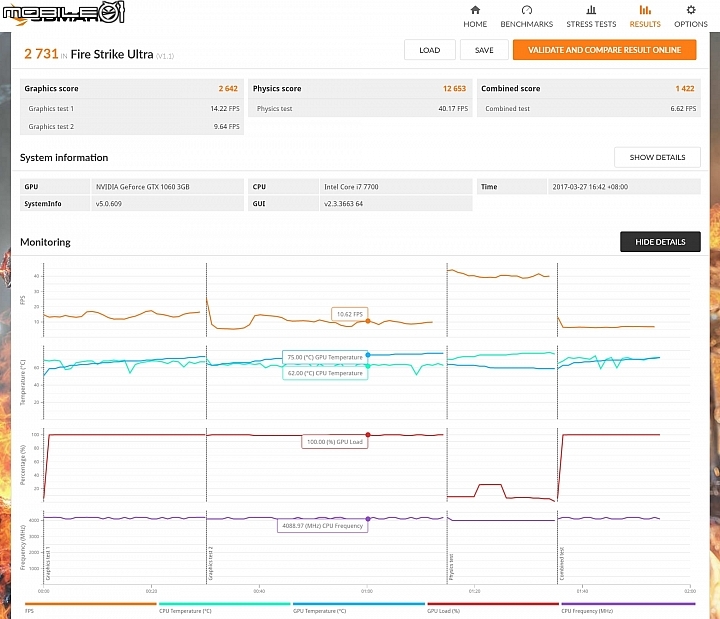Open the Home tab icon
The image size is (720, 619).
[x=475, y=10]
